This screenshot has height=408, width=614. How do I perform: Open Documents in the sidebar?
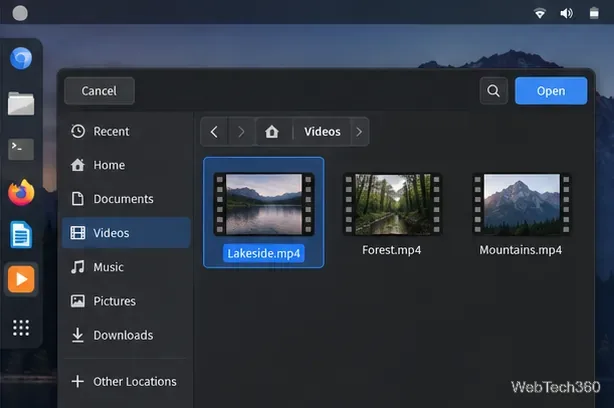[x=126, y=199]
